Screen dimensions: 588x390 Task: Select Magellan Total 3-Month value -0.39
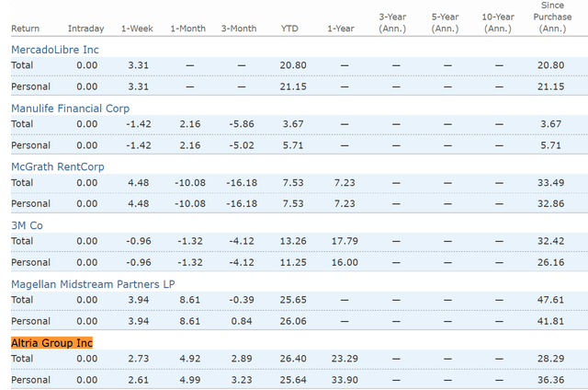click(x=242, y=300)
